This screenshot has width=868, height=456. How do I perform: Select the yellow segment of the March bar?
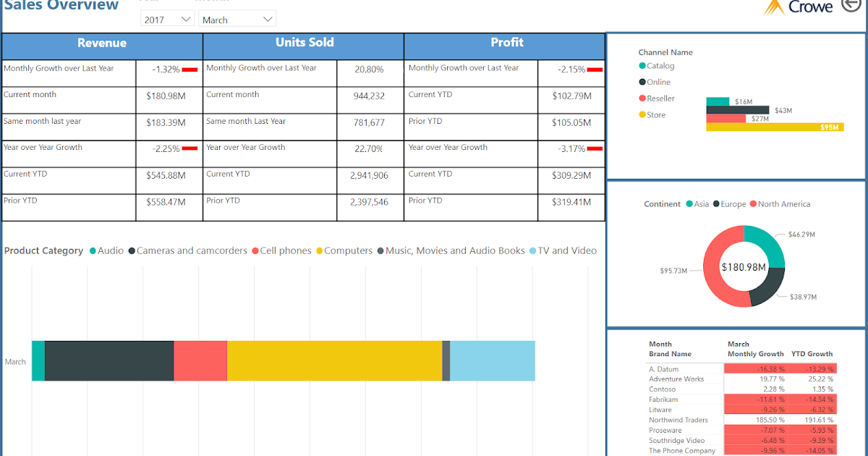tap(336, 360)
